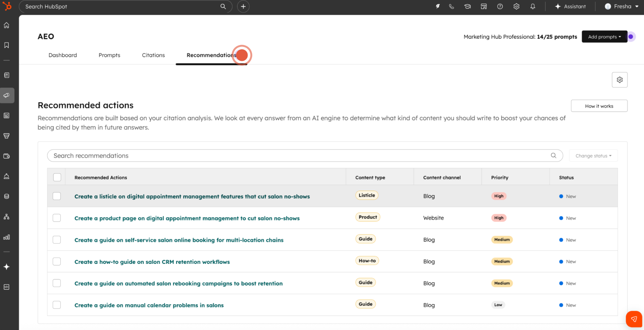Check the salon CRM retention workflows row

(57, 261)
